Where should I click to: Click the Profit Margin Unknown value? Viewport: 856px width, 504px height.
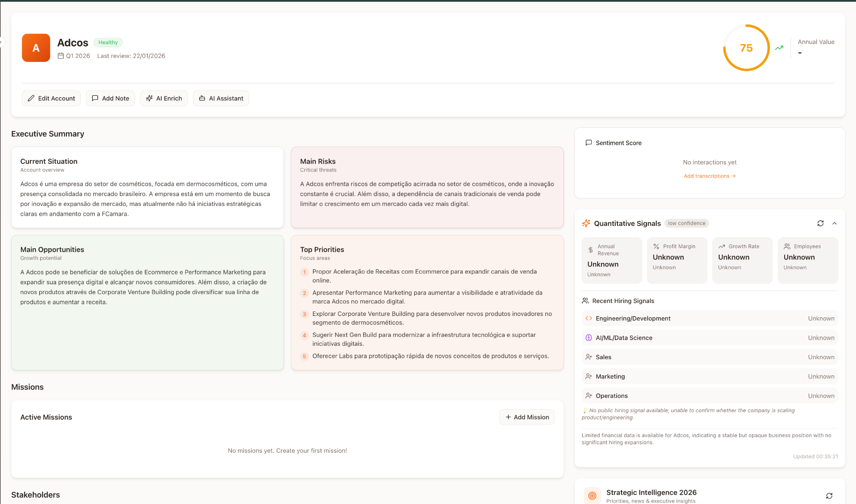tap(668, 257)
